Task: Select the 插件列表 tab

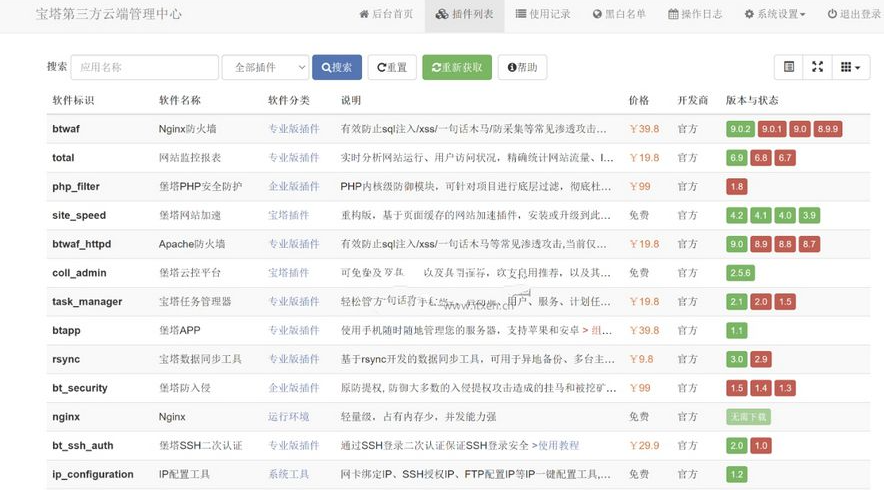Action: (465, 14)
